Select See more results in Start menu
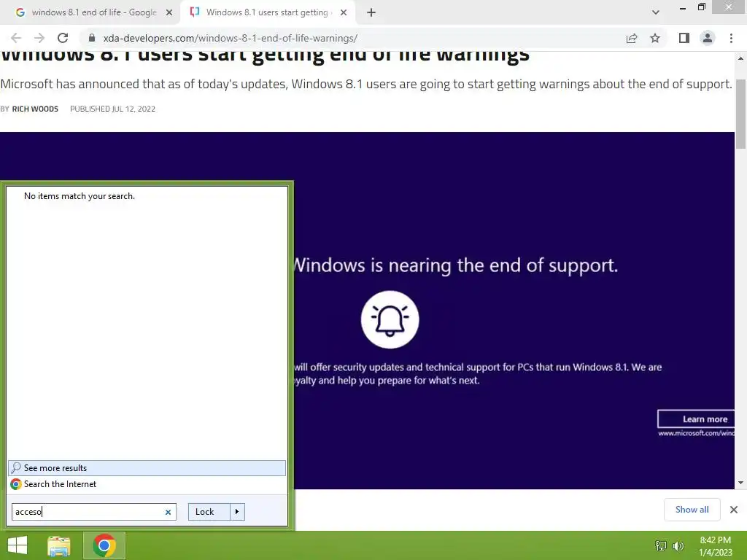 147,468
